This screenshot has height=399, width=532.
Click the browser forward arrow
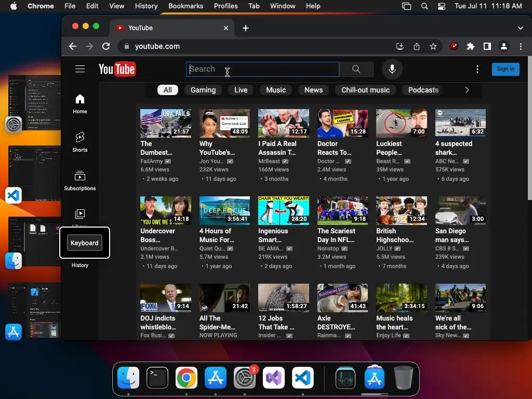pyautogui.click(x=89, y=46)
